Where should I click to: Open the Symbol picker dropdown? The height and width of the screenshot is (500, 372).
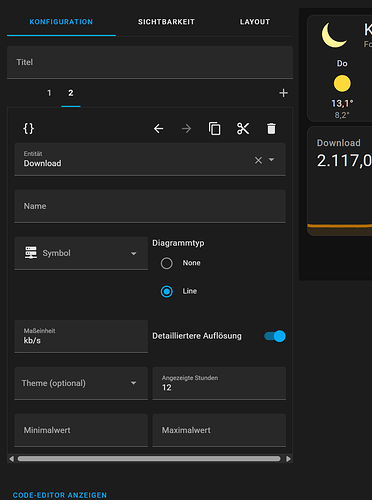click(x=81, y=253)
